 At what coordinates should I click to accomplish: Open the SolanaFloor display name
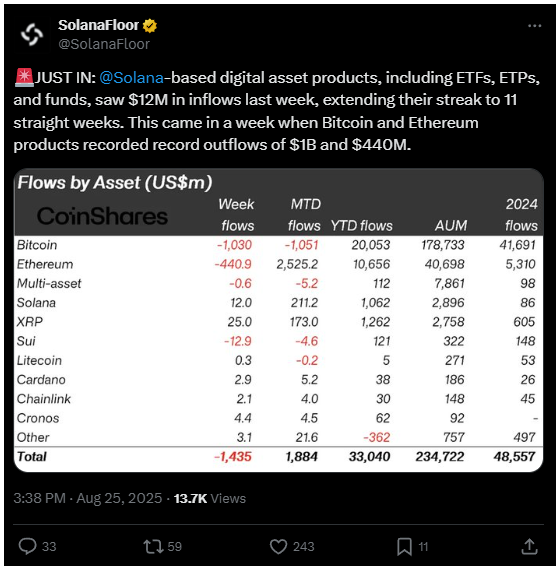(x=98, y=25)
